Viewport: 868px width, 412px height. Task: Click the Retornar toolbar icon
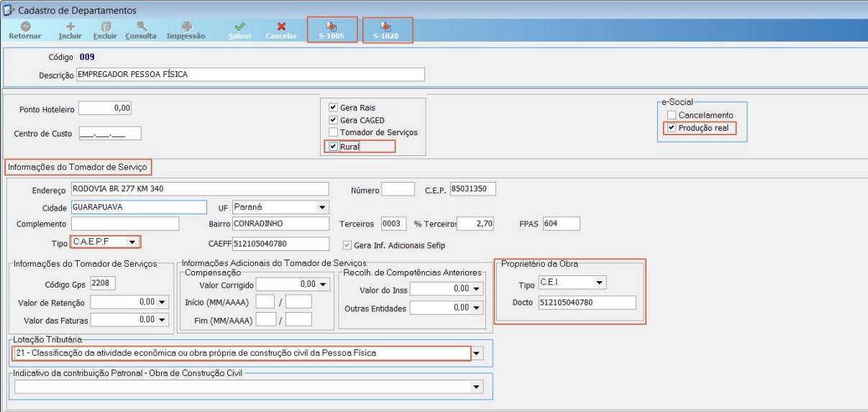point(25,26)
